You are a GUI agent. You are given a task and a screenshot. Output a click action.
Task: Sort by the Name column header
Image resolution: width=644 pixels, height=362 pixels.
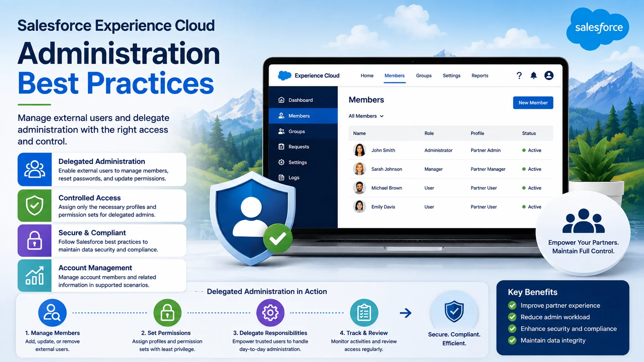tap(359, 133)
